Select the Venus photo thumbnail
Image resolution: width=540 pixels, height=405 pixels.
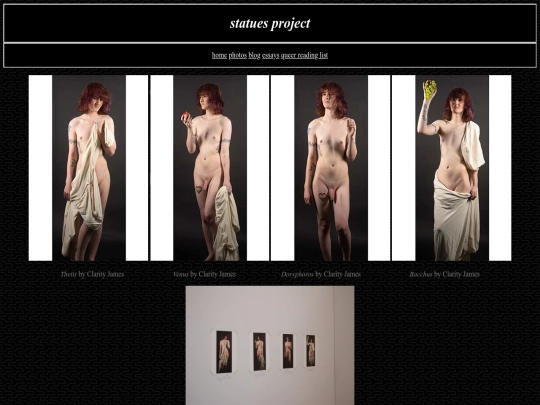210,168
